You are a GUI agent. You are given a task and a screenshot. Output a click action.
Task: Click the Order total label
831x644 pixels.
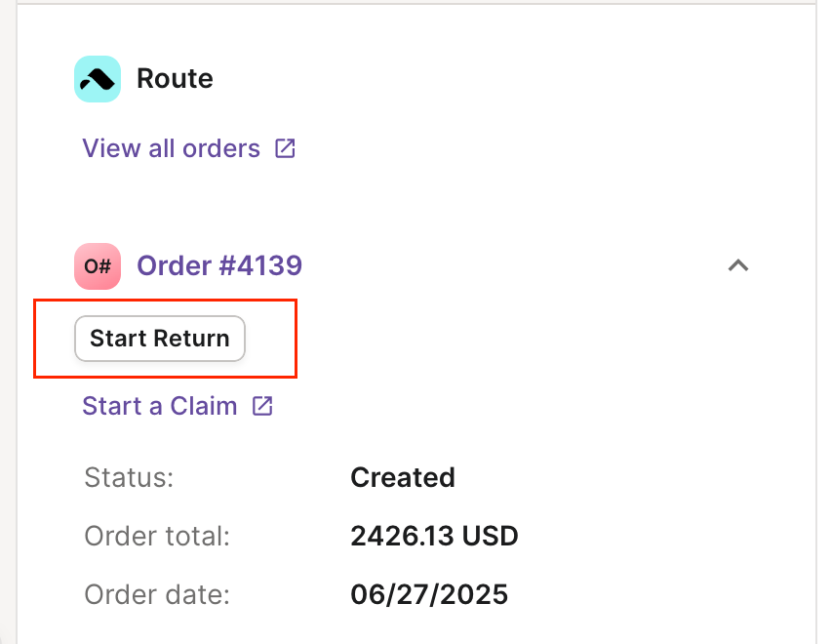click(157, 536)
